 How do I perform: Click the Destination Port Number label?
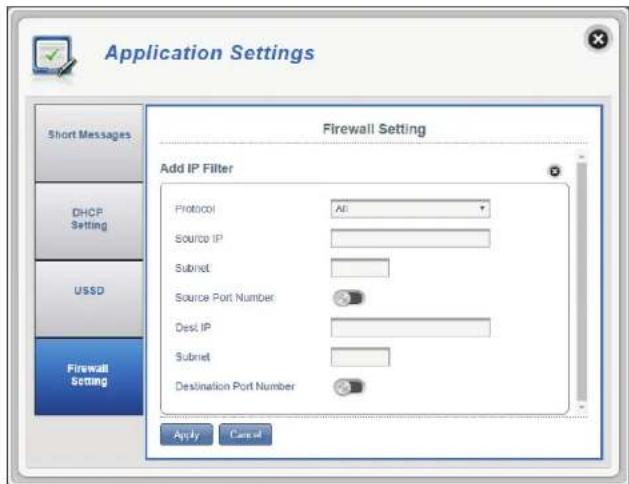pyautogui.click(x=235, y=386)
